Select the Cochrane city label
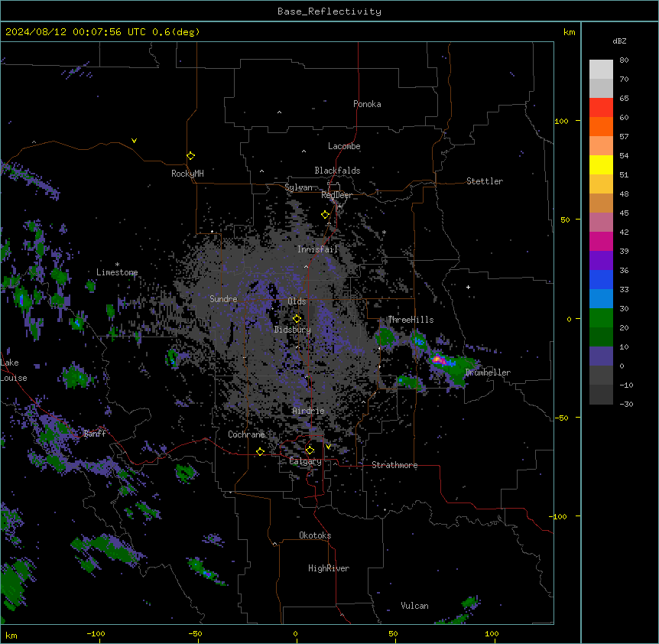 coord(246,434)
